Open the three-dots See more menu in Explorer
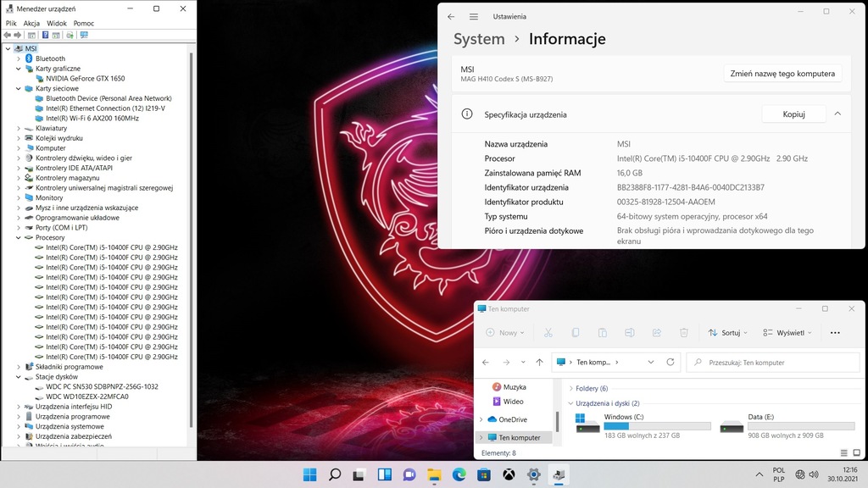This screenshot has width=868, height=488. click(835, 332)
